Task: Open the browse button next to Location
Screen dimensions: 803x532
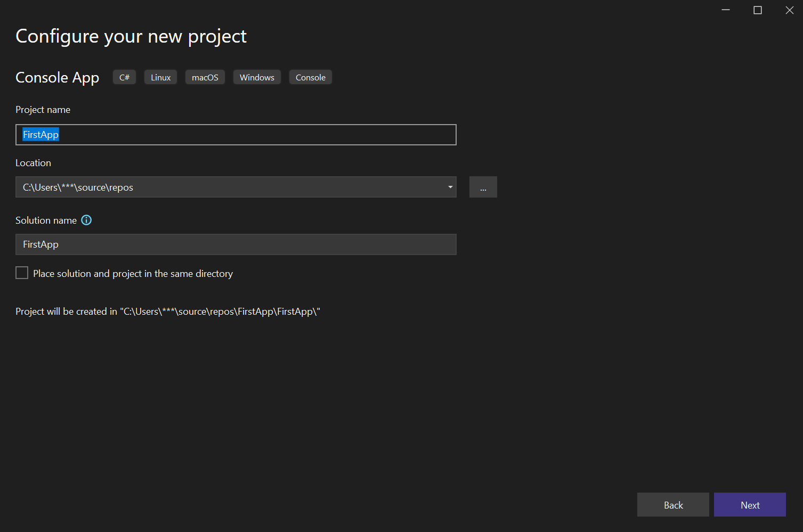Action: pyautogui.click(x=482, y=187)
